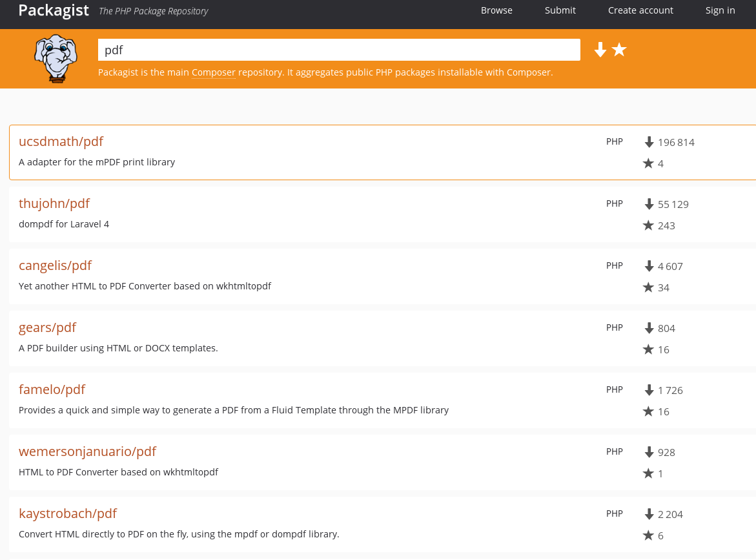Click the download arrow icon for ucsdmath/pdf

pyautogui.click(x=649, y=142)
